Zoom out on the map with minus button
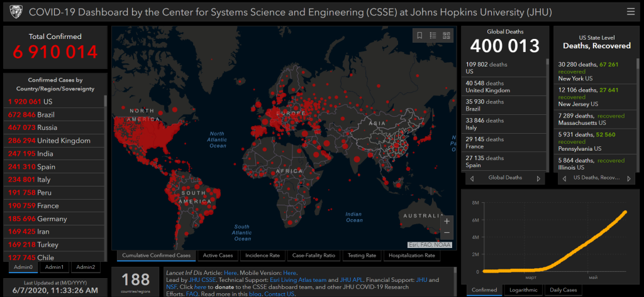 447,232
